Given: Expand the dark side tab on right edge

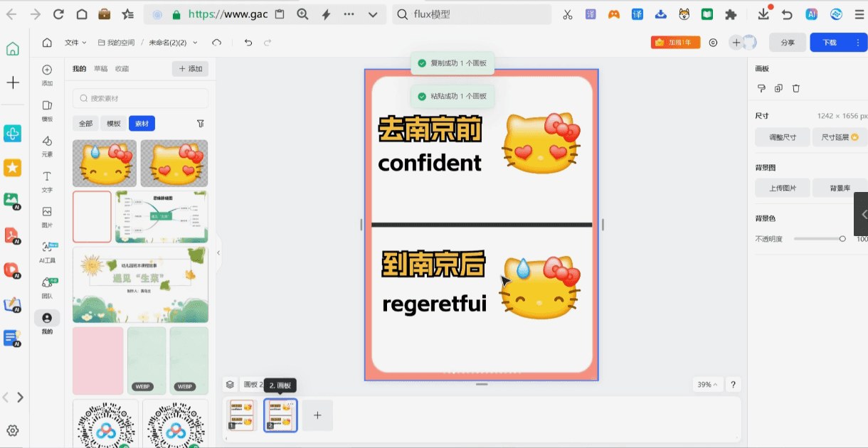Looking at the screenshot, I should tap(861, 213).
